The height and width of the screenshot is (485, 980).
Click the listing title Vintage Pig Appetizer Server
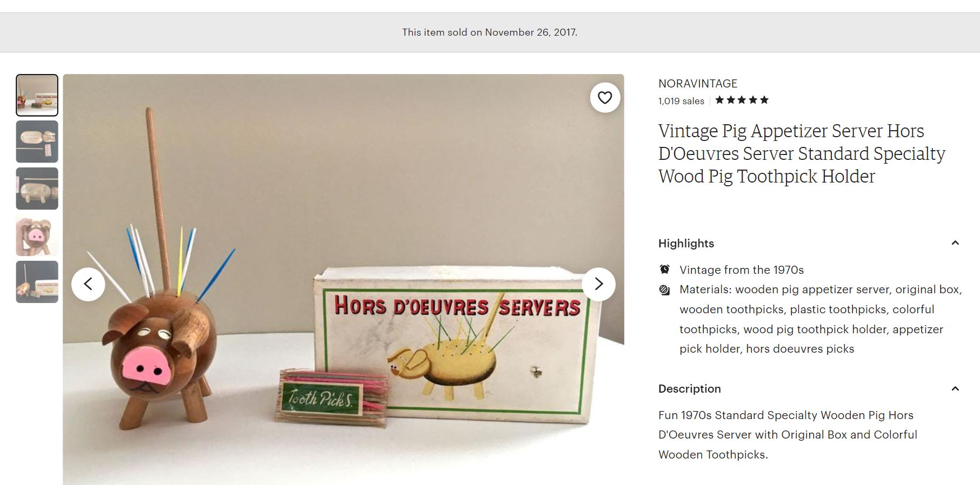coord(802,154)
